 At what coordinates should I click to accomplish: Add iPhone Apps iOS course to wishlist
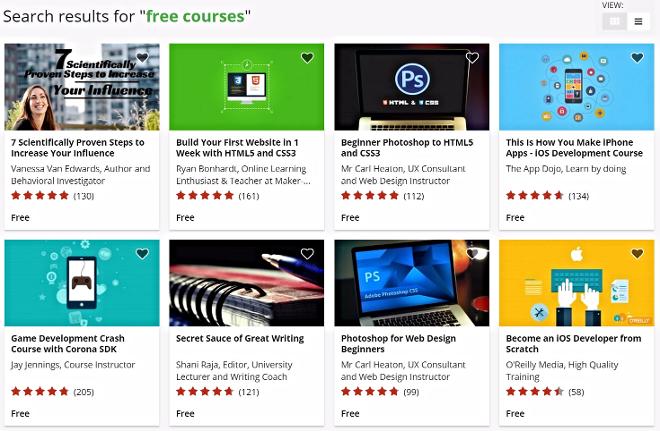[x=637, y=58]
